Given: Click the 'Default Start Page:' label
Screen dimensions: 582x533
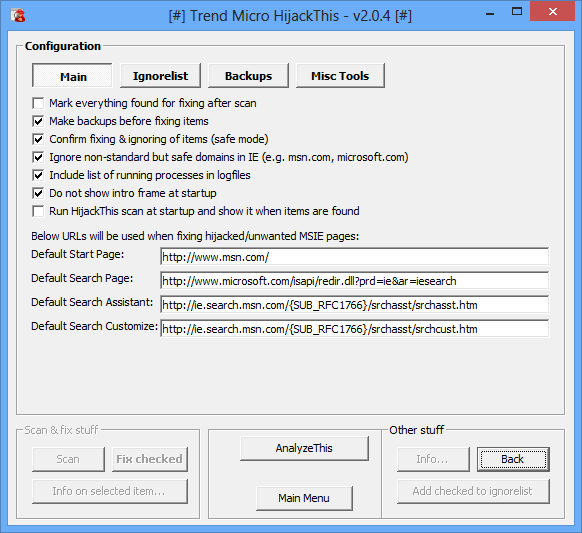Looking at the screenshot, I should coord(78,254).
